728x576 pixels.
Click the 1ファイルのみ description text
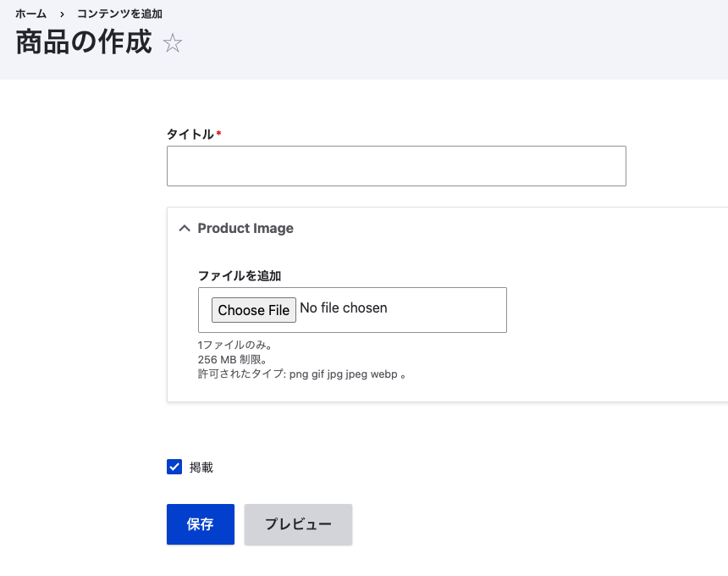coord(234,345)
